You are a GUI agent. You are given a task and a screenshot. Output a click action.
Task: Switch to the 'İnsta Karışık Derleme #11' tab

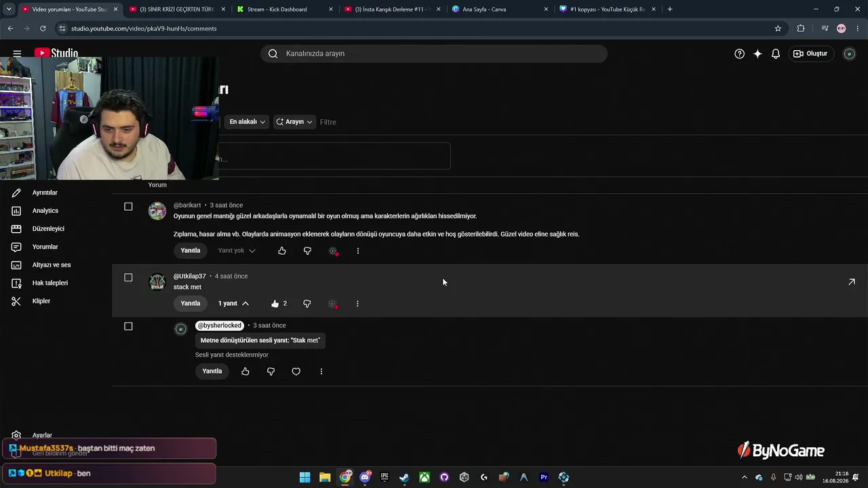[x=392, y=9]
